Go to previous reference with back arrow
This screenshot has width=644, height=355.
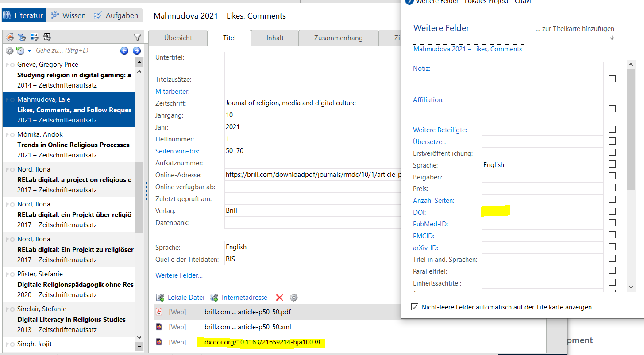124,51
